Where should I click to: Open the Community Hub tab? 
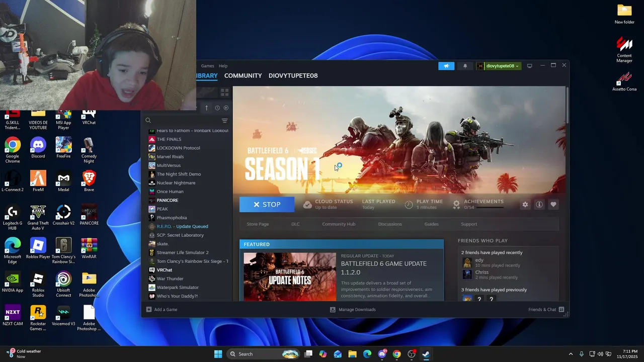pos(339,224)
